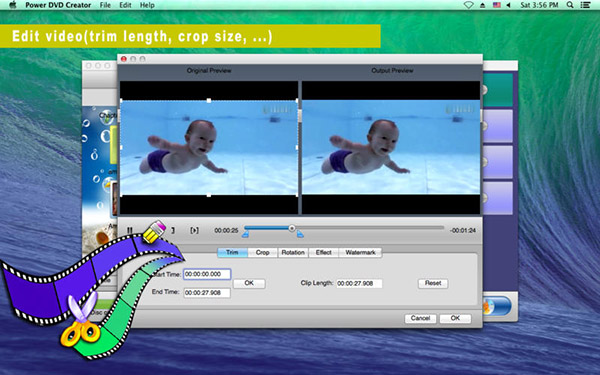Image resolution: width=600 pixels, height=375 pixels.
Task: Click the Start Time input field
Action: tap(207, 274)
